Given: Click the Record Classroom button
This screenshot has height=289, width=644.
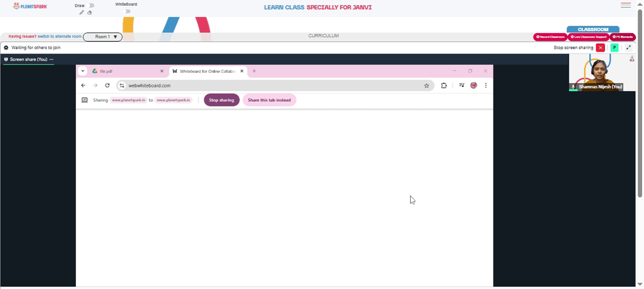Looking at the screenshot, I should (550, 37).
